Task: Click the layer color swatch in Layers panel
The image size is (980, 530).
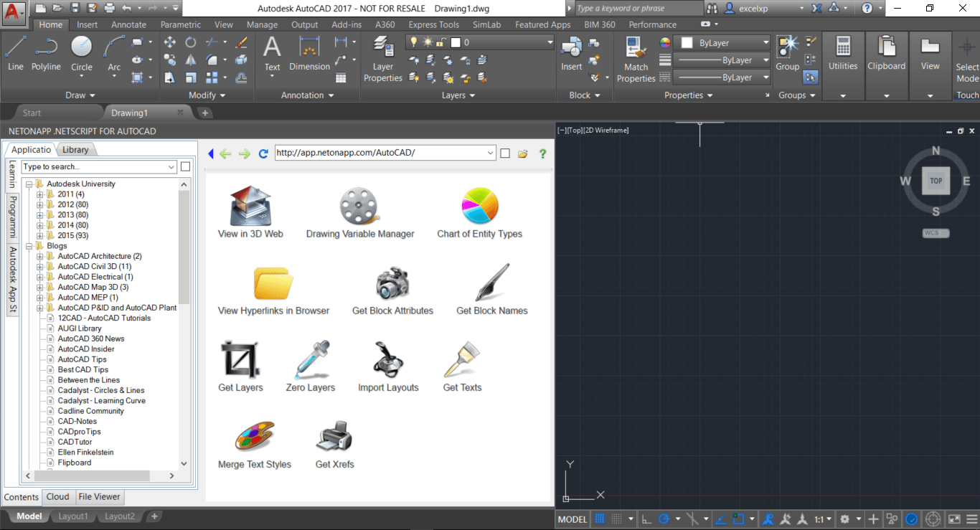Action: pos(455,43)
